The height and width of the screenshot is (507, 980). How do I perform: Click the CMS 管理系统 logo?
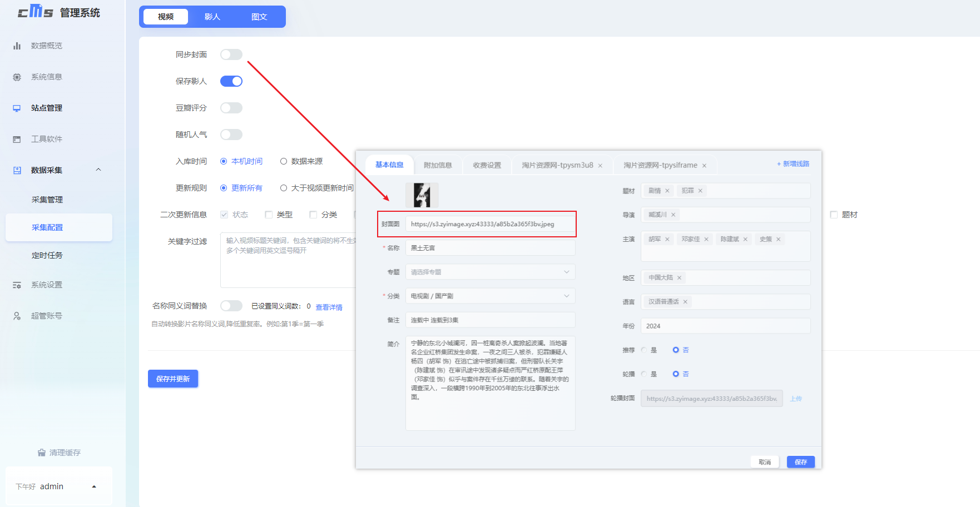(58, 12)
